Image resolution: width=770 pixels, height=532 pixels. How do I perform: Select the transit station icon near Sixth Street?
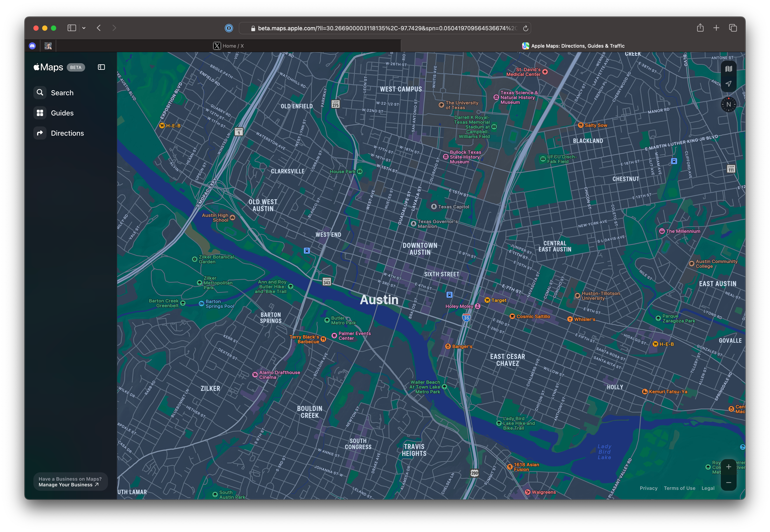coord(449,295)
